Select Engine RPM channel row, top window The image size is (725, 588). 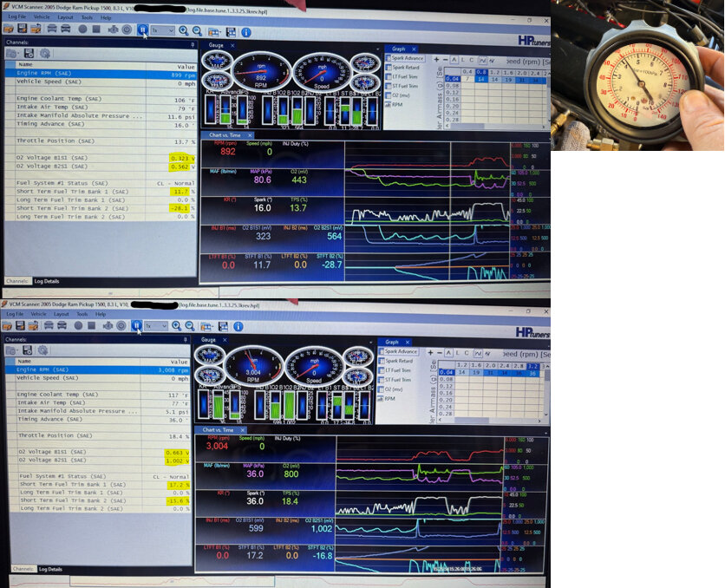tap(101, 73)
